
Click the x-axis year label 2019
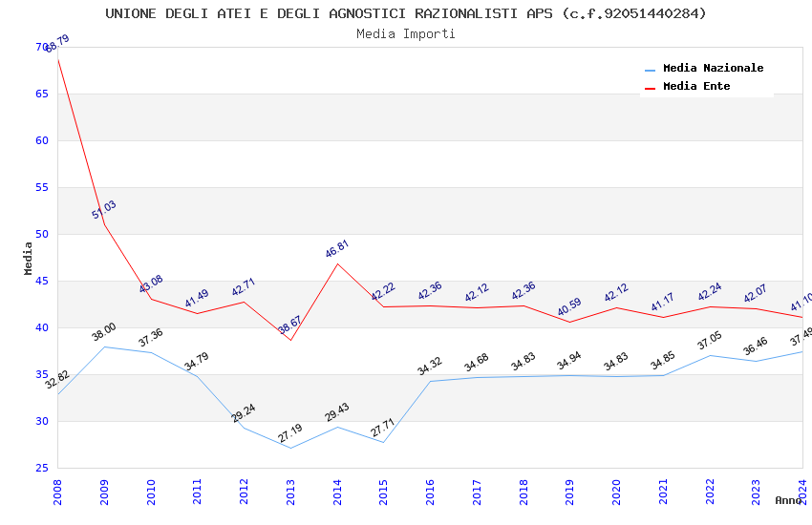569,492
